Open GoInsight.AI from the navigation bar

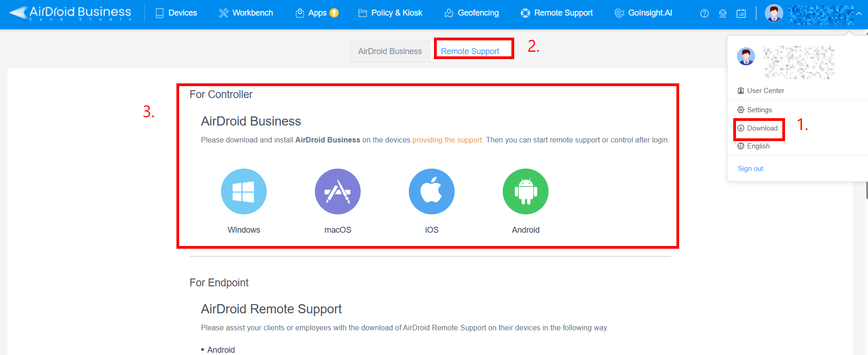(643, 13)
